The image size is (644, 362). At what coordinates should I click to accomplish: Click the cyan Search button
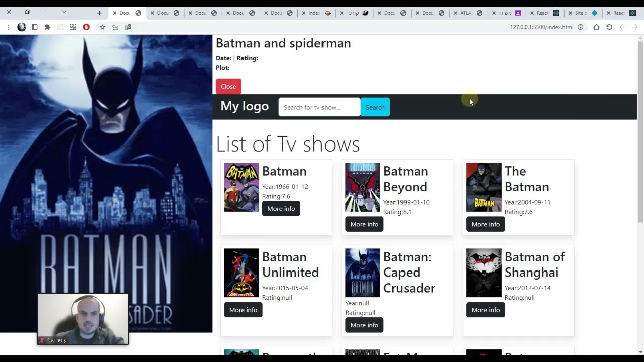375,107
